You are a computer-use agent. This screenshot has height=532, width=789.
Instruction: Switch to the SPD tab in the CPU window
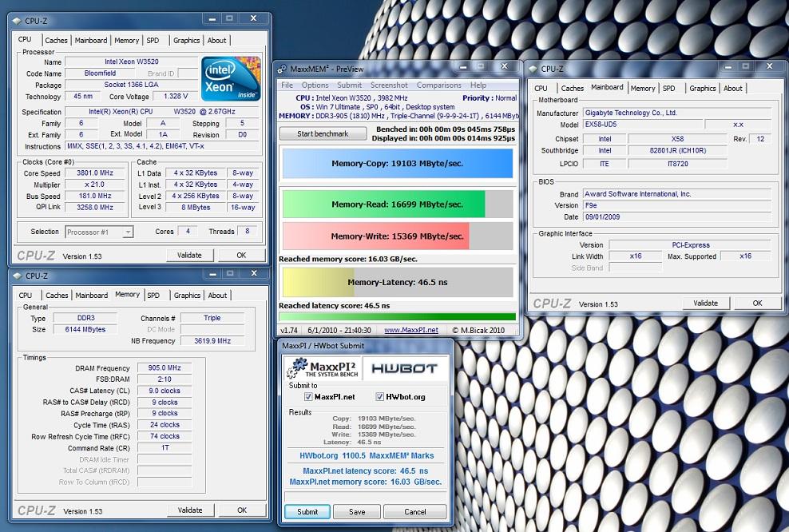(153, 40)
